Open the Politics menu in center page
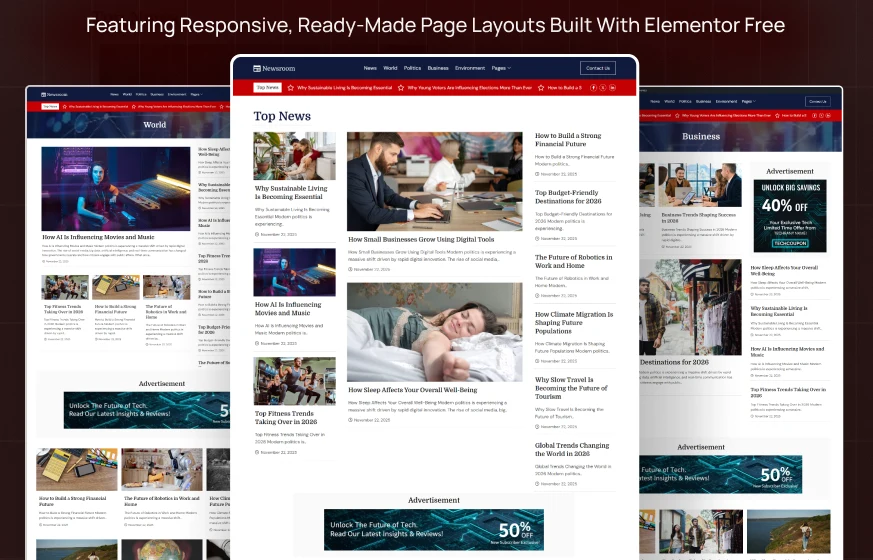 (413, 68)
